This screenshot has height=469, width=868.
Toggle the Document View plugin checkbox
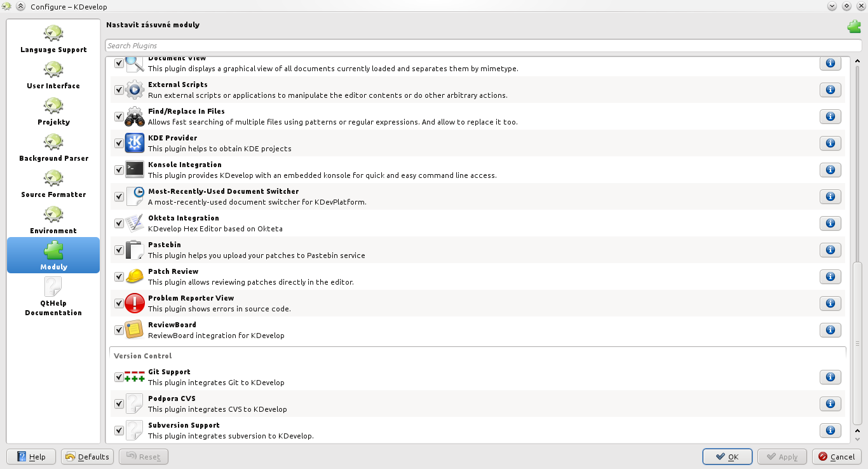coord(119,63)
